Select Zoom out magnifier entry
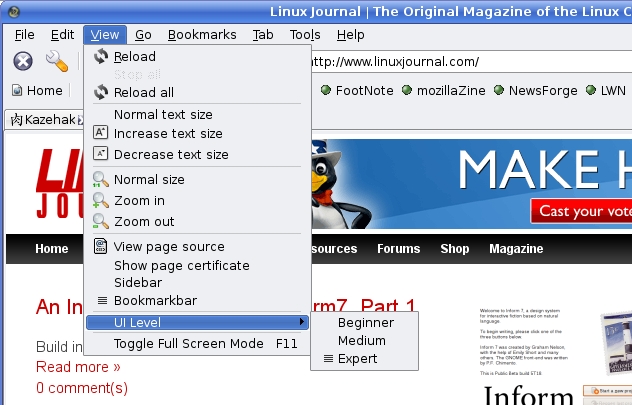 [x=143, y=221]
